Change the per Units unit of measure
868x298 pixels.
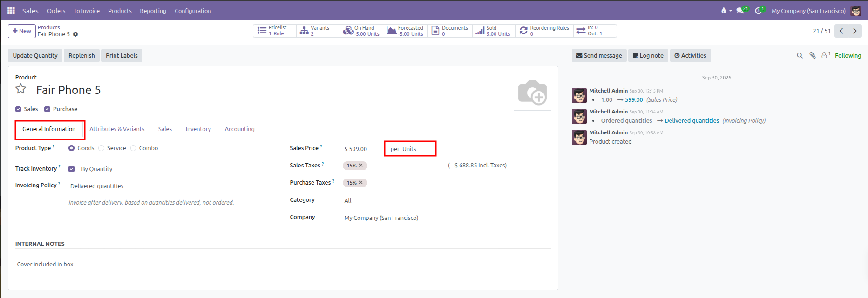410,149
